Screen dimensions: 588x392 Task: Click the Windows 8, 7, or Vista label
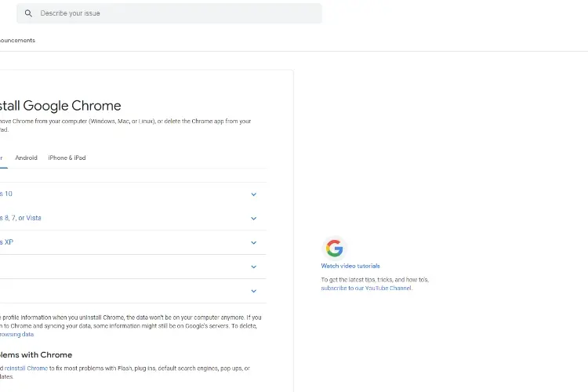click(20, 218)
